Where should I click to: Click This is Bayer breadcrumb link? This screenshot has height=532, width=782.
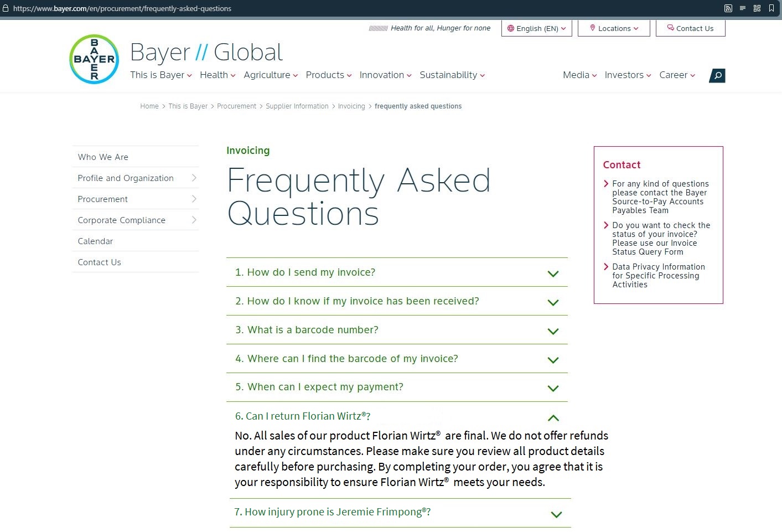pyautogui.click(x=188, y=106)
